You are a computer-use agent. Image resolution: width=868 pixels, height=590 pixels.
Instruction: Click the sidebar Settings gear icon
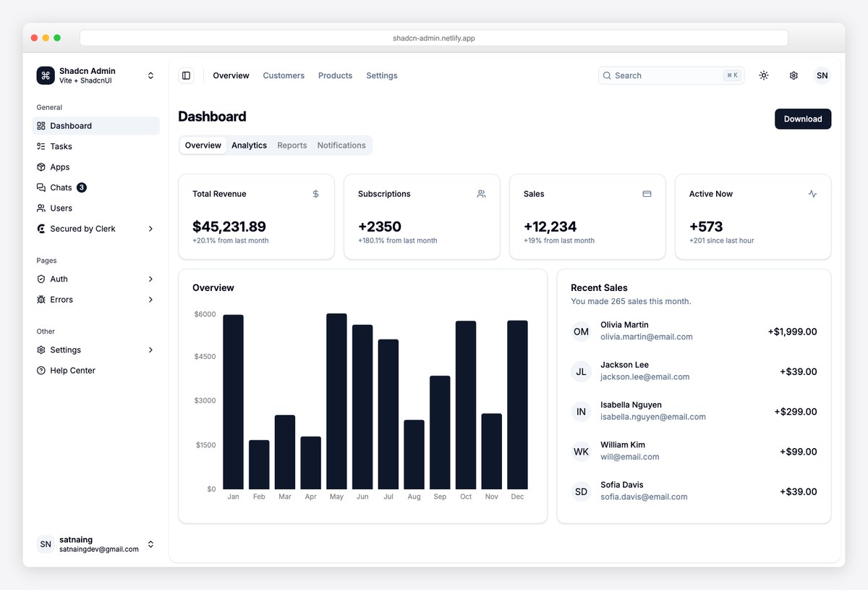tap(41, 350)
